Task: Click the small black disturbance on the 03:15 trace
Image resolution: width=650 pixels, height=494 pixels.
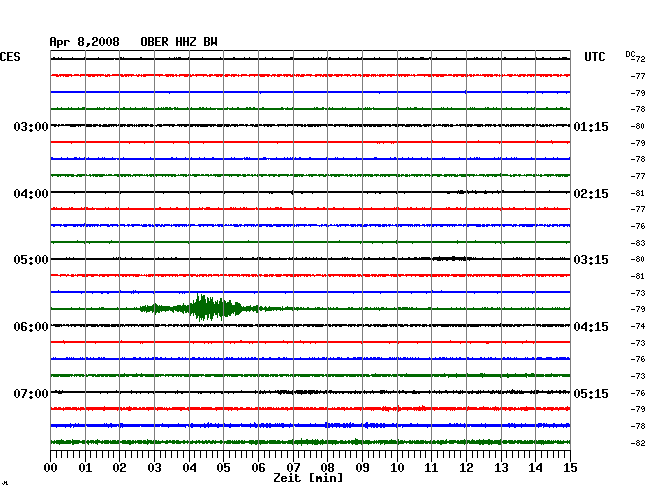Action: tap(450, 259)
